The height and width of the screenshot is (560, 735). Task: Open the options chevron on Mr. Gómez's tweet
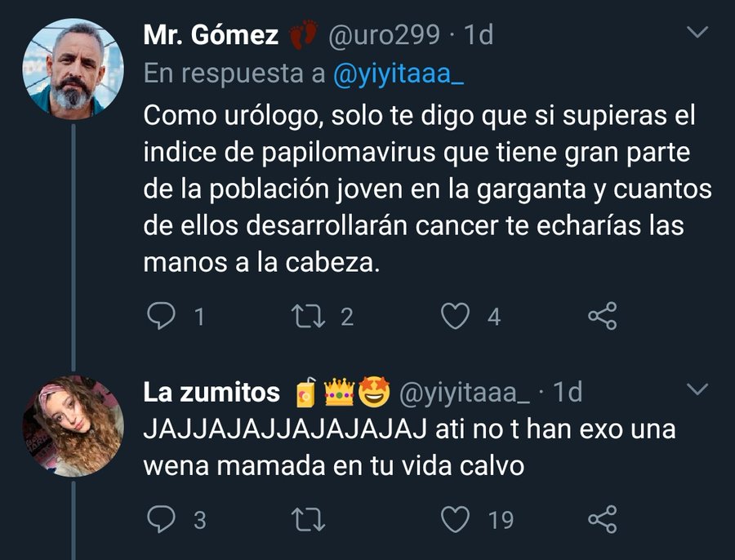697,33
